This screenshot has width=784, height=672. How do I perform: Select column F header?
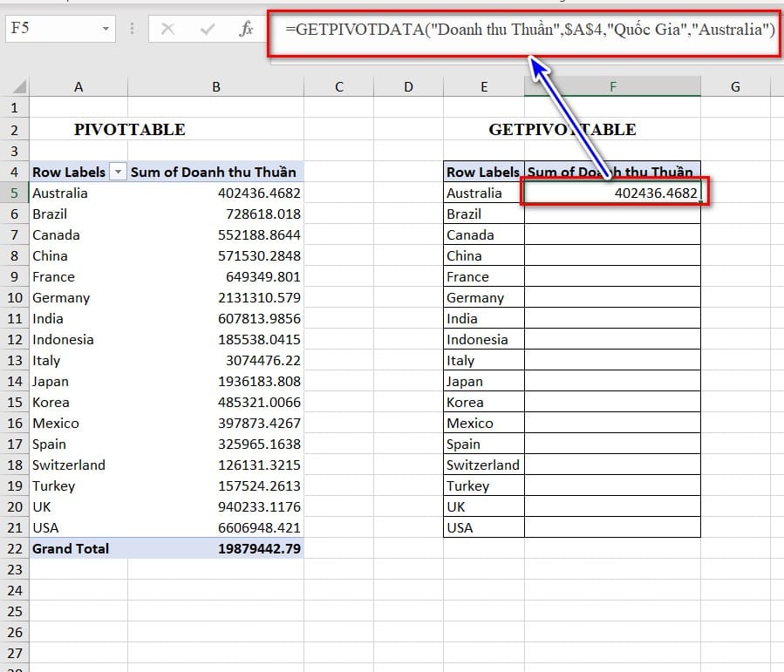tap(611, 85)
